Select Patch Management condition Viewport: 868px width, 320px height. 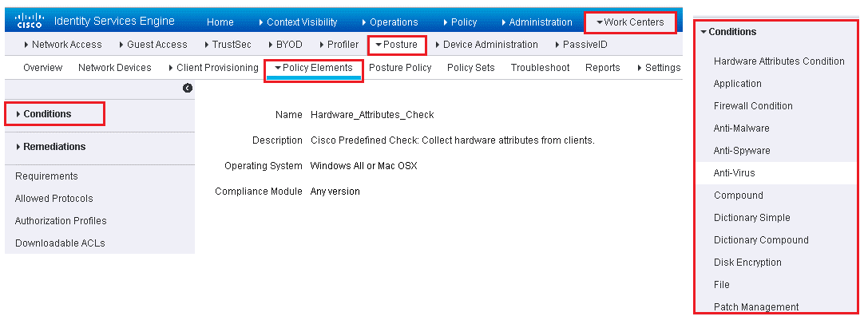[756, 306]
